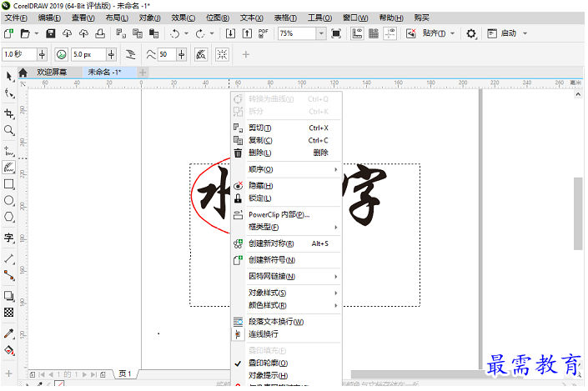Select the Pick tool in the toolbox
This screenshot has width=588, height=391.
9,77
